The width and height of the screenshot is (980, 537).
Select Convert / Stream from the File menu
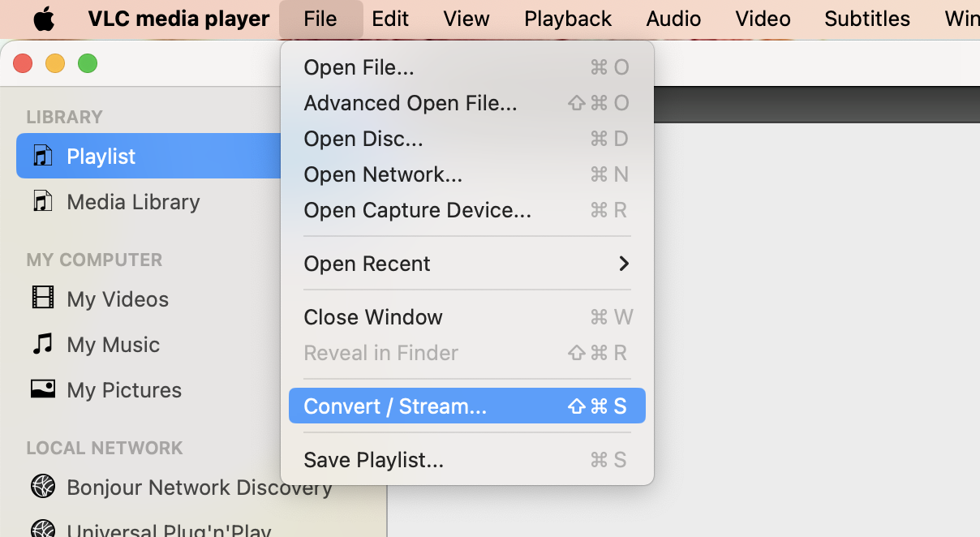(x=395, y=406)
